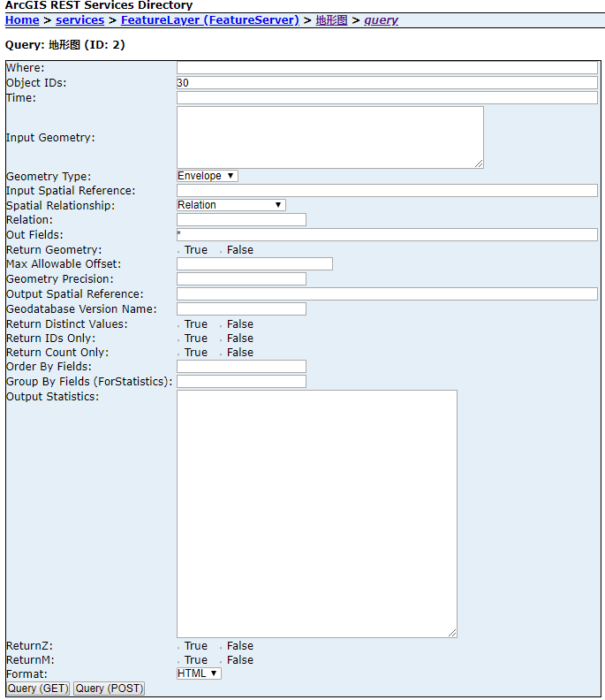Focus the Input Spatial Reference field
Screen dimensions: 605x700
pyautogui.click(x=387, y=191)
